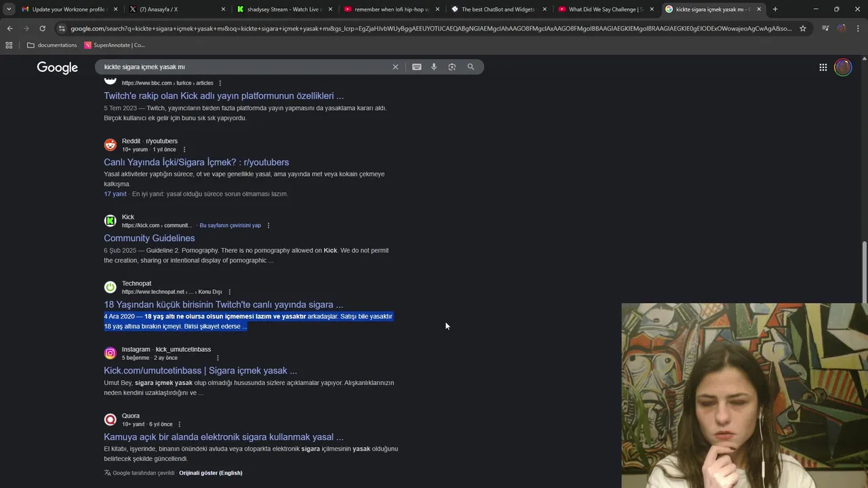Click the 'https://www.technopat.net' breadcrumb text
868x488 pixels.
pyautogui.click(x=153, y=292)
